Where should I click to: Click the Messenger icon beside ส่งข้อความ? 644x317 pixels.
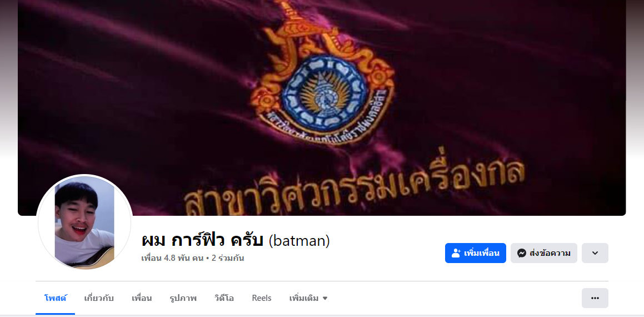click(x=522, y=253)
